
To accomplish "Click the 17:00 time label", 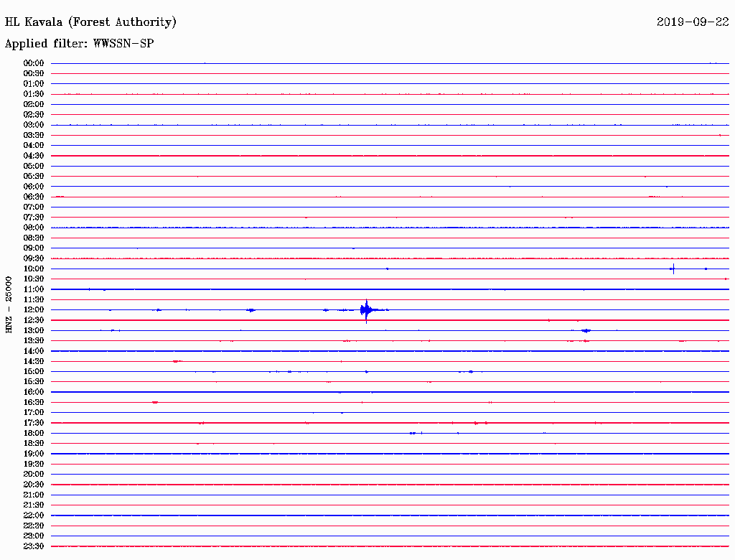I will click(x=34, y=412).
